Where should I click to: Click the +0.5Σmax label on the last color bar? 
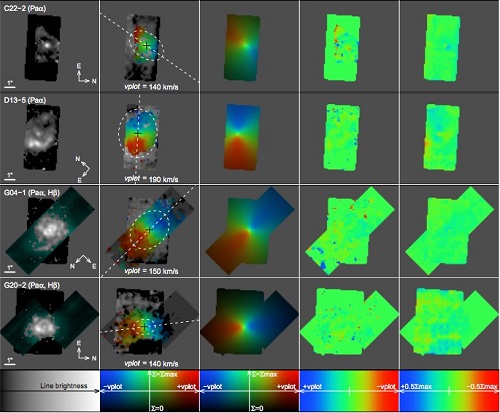[416, 386]
